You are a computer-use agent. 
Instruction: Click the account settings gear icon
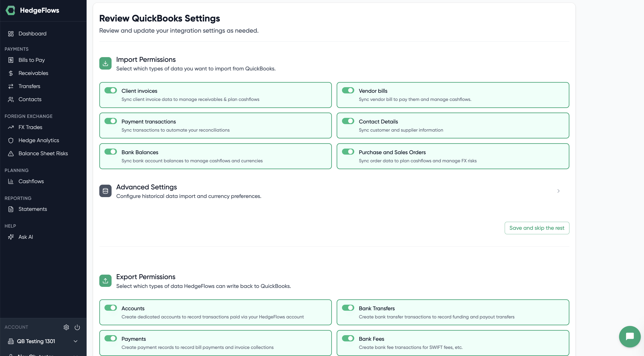(x=66, y=327)
